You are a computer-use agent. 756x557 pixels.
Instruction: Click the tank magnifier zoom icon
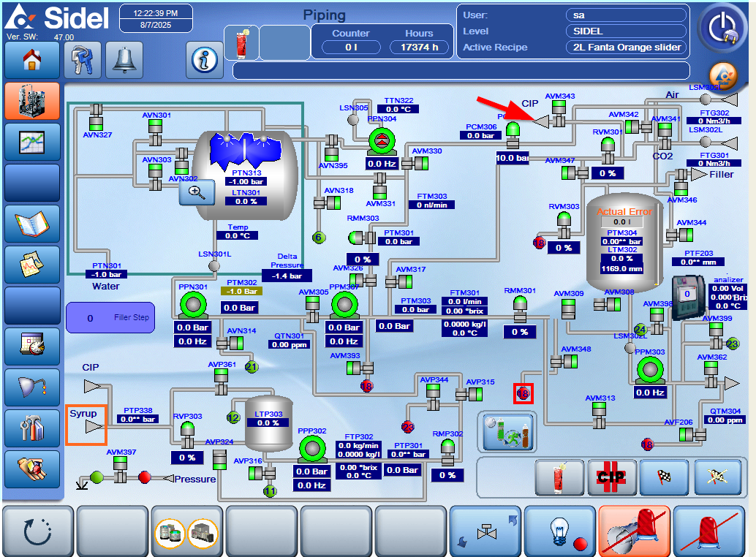coord(197,192)
